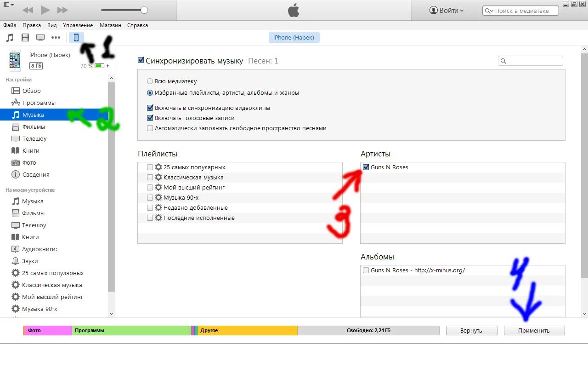This screenshot has height=368, width=588.
Task: Open the Файл menu
Action: pos(10,25)
